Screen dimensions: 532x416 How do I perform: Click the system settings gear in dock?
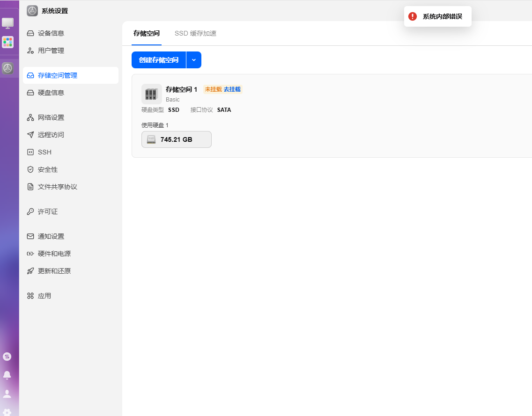click(7, 68)
